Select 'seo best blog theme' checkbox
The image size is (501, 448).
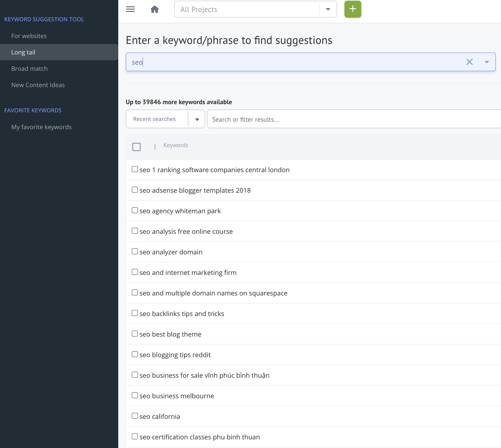(x=135, y=334)
